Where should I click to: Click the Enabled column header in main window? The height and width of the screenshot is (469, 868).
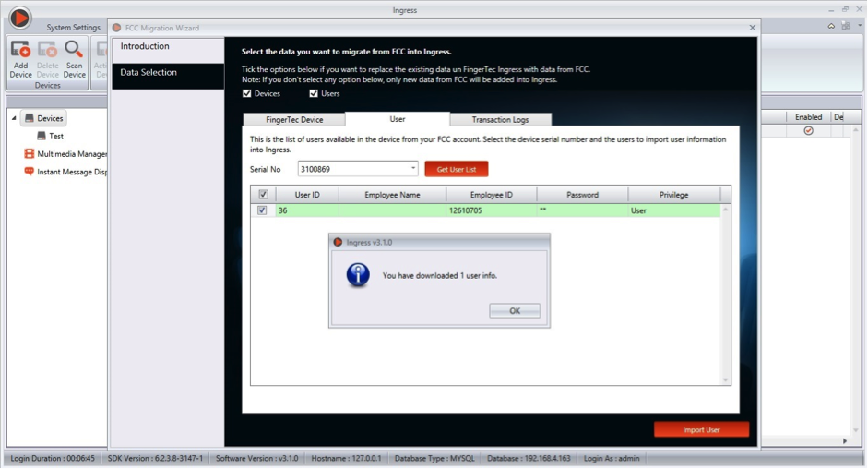(x=808, y=117)
